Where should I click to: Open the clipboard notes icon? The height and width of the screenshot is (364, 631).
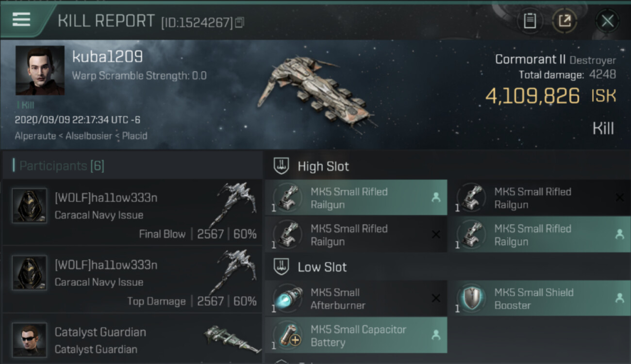click(x=530, y=21)
